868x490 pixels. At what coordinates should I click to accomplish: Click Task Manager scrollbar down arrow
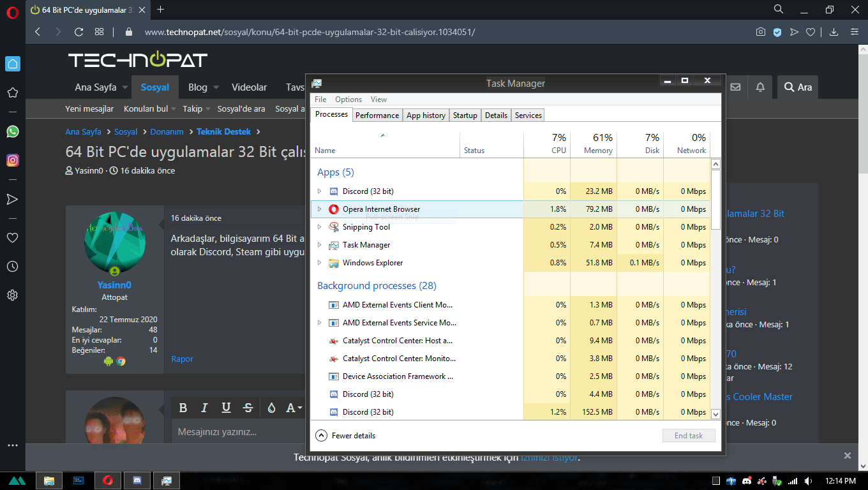pyautogui.click(x=715, y=414)
